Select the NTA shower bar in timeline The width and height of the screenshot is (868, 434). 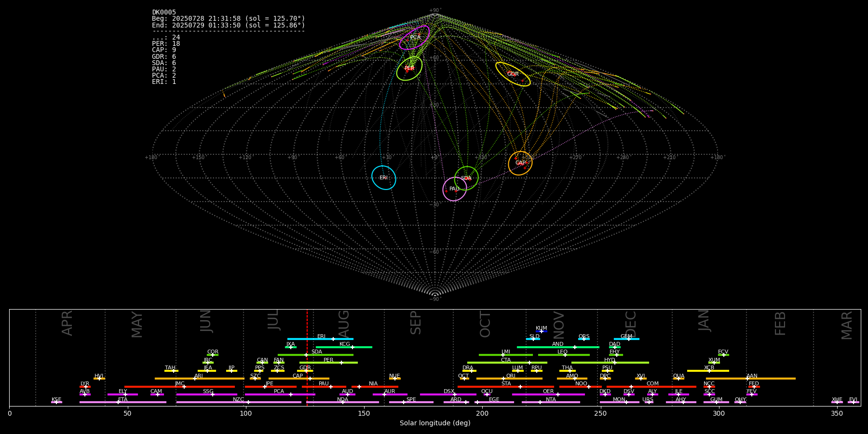551,402
